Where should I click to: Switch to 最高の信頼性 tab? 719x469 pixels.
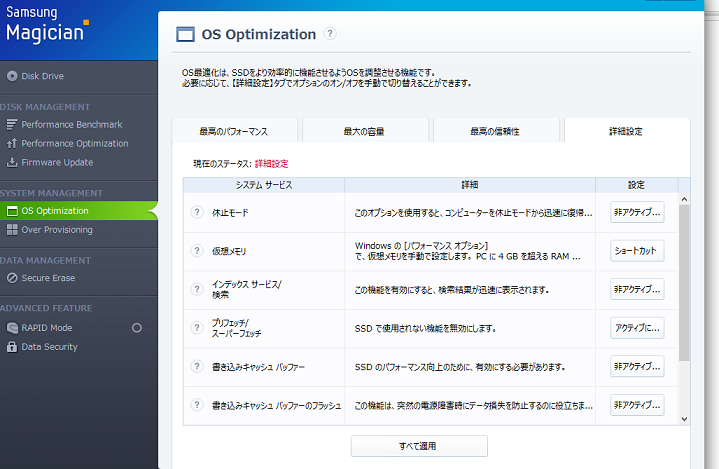496,131
